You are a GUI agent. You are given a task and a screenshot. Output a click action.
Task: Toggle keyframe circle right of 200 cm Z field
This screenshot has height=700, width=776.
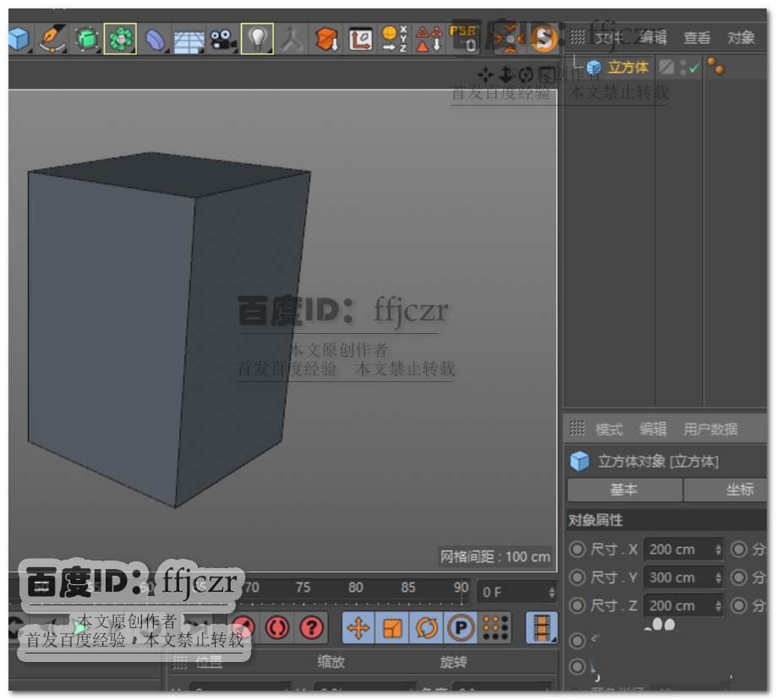[739, 605]
